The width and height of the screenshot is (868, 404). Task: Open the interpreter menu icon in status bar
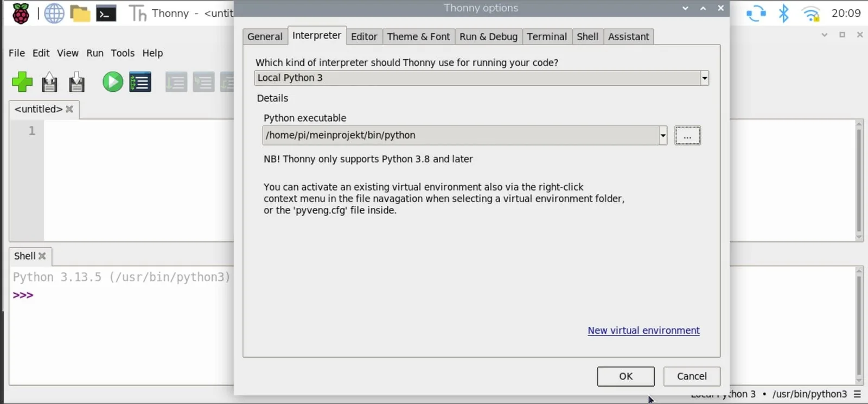[x=858, y=394]
